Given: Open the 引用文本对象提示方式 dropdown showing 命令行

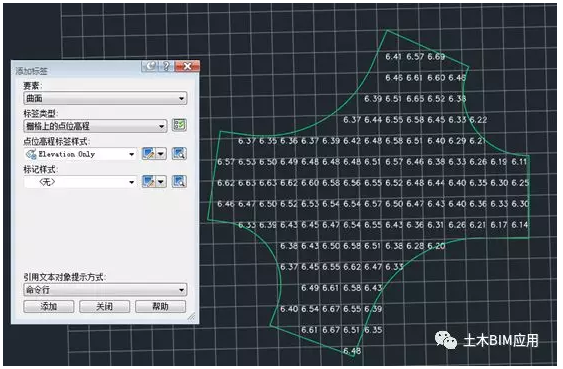Looking at the screenshot, I should coord(105,290).
